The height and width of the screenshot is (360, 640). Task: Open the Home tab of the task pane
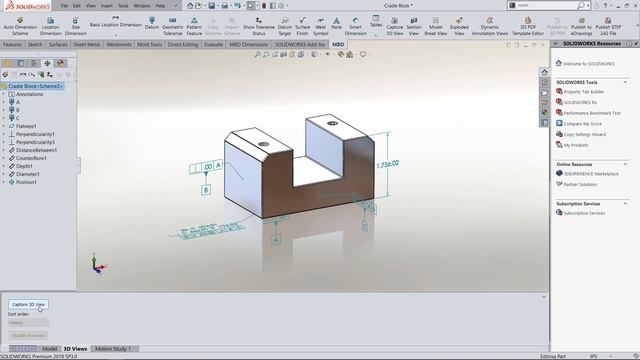click(544, 72)
